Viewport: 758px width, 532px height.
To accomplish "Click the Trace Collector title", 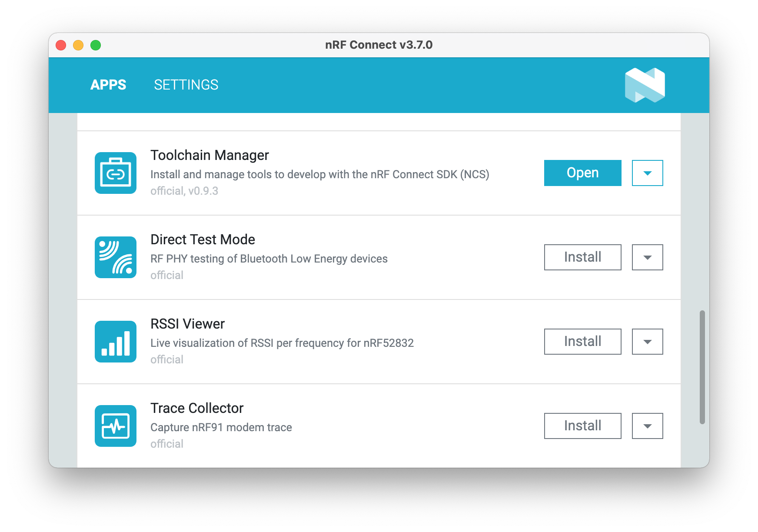I will [x=197, y=408].
